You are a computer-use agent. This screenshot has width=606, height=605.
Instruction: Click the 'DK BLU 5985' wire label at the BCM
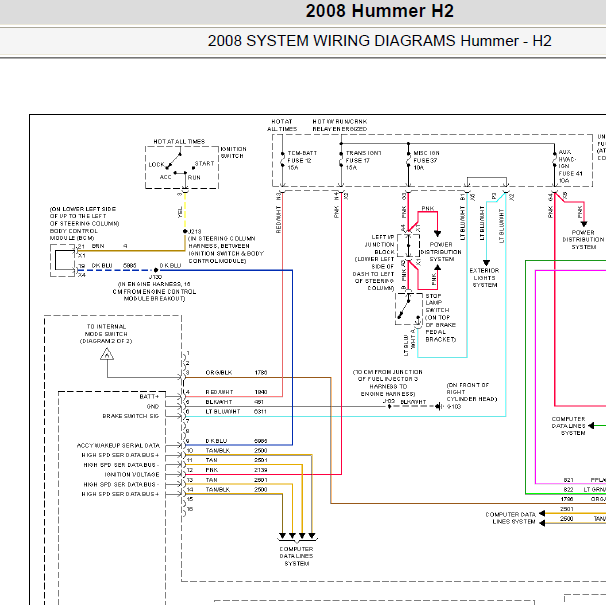coord(114,266)
